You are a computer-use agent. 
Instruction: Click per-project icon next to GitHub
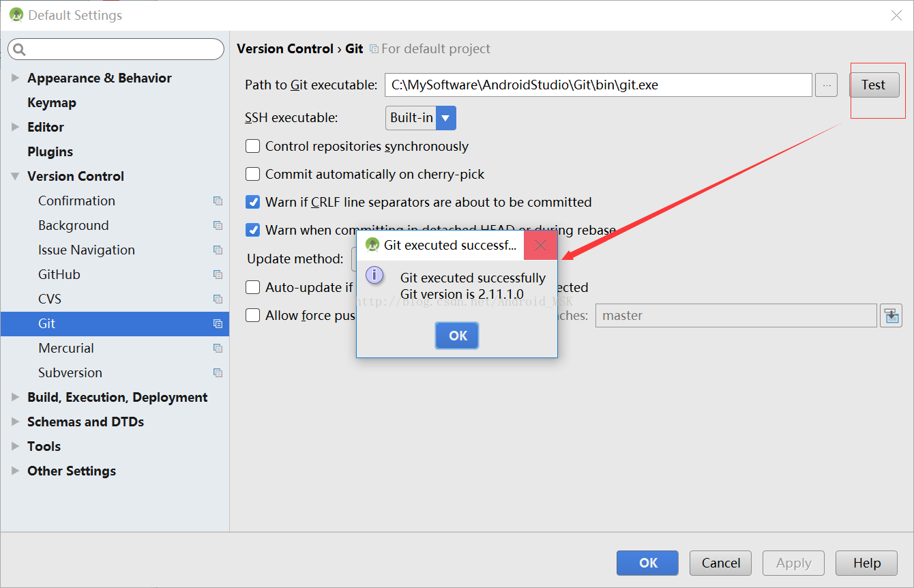click(x=218, y=274)
